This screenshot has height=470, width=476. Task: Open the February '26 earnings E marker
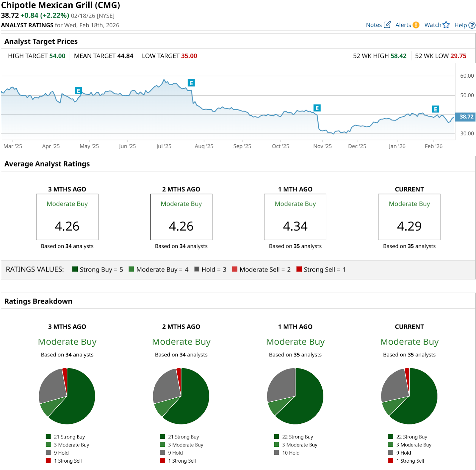435,109
